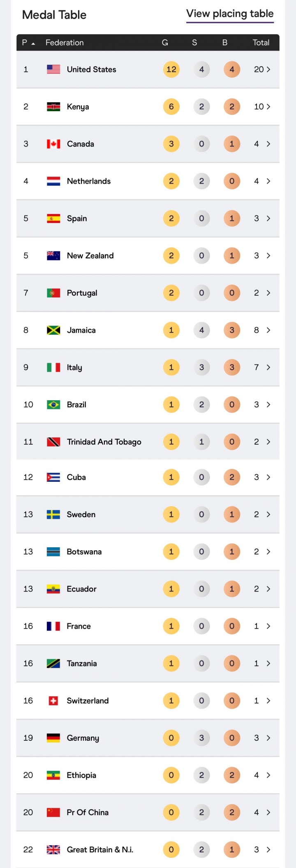The width and height of the screenshot is (296, 868).
Task: Open the Portugal federation link
Action: [82, 293]
